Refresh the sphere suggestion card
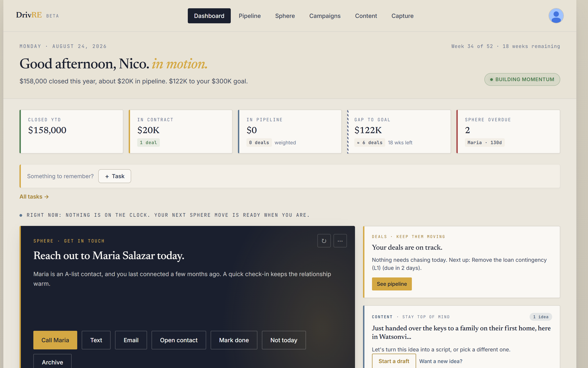588x368 pixels. pos(324,241)
